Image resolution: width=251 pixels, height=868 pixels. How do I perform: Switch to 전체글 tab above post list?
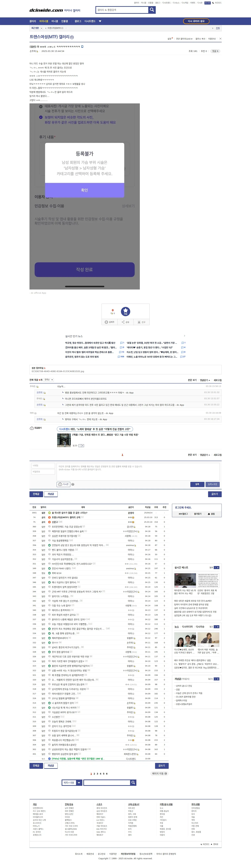pos(36,494)
